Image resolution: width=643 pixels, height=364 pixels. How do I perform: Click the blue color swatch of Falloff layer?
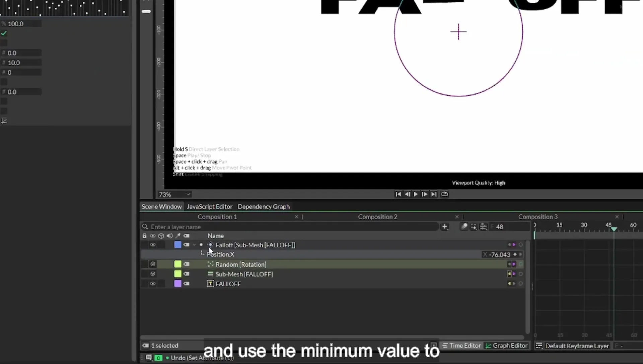coord(178,245)
